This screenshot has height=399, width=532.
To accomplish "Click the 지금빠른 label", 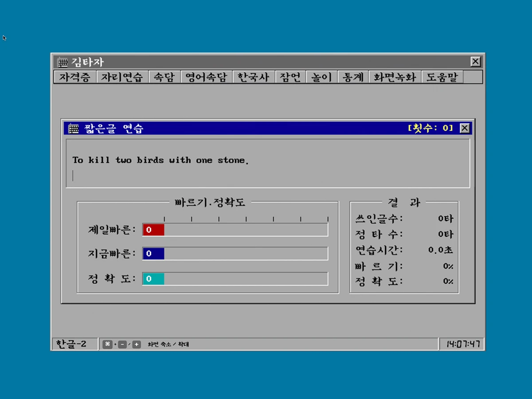I will 112,254.
